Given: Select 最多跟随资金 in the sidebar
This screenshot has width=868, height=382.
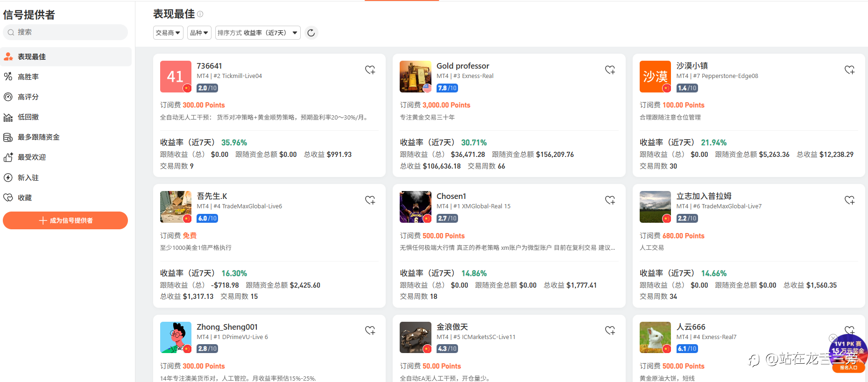Looking at the screenshot, I should 66,137.
